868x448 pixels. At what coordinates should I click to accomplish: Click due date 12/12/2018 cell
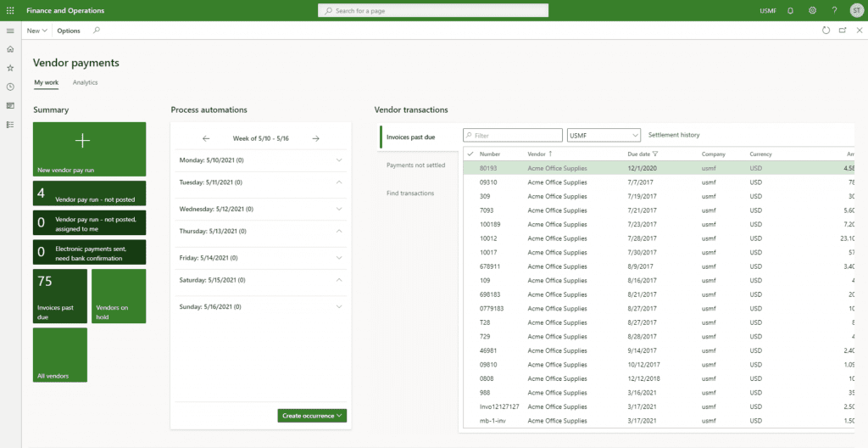644,378
